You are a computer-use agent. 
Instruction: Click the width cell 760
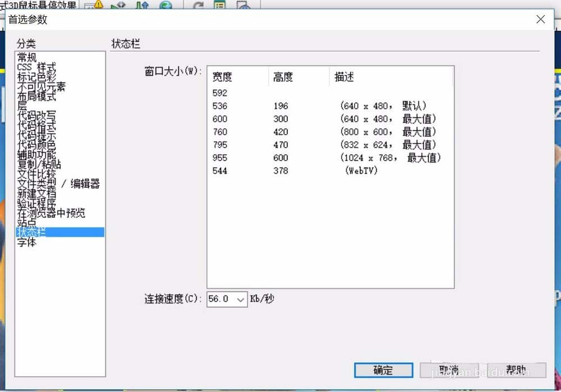tap(220, 132)
